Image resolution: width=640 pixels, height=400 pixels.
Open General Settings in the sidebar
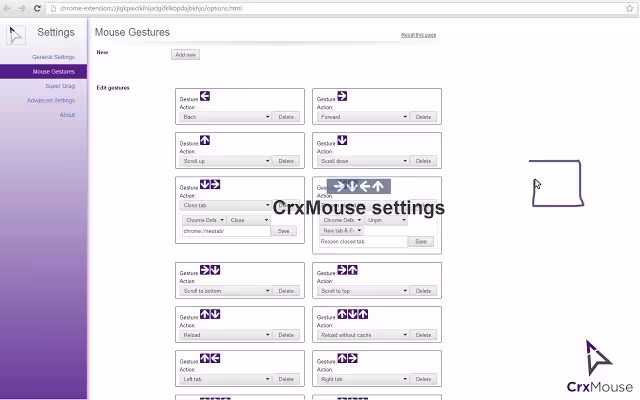point(53,57)
